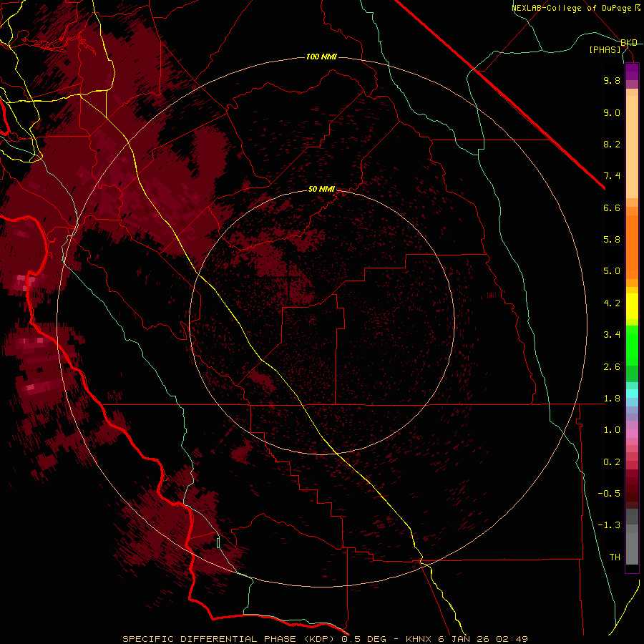Click the 4.2 scale label
Image resolution: width=644 pixels, height=644 pixels.
[x=612, y=303]
